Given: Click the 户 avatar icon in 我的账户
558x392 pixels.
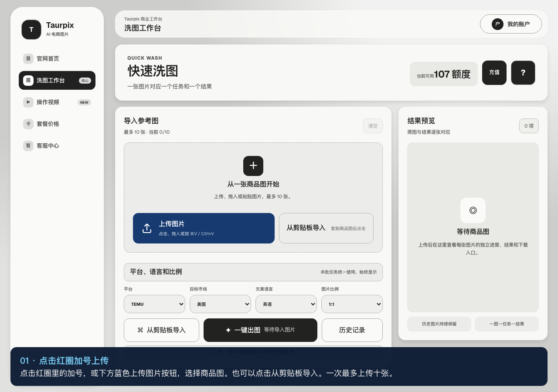Looking at the screenshot, I should coord(497,24).
